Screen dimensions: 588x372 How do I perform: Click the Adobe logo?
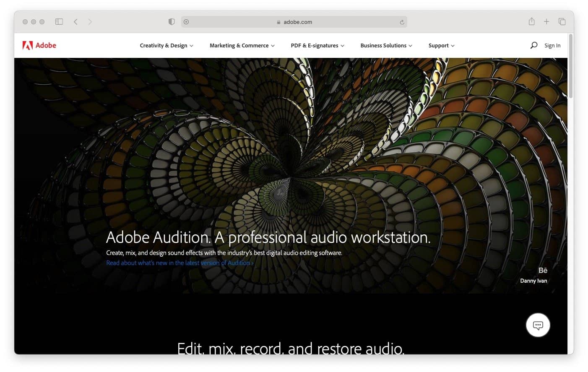coord(39,45)
